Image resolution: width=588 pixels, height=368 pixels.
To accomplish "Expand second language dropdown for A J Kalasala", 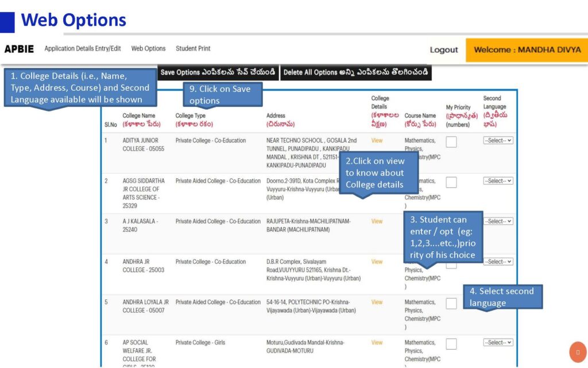I will point(498,221).
